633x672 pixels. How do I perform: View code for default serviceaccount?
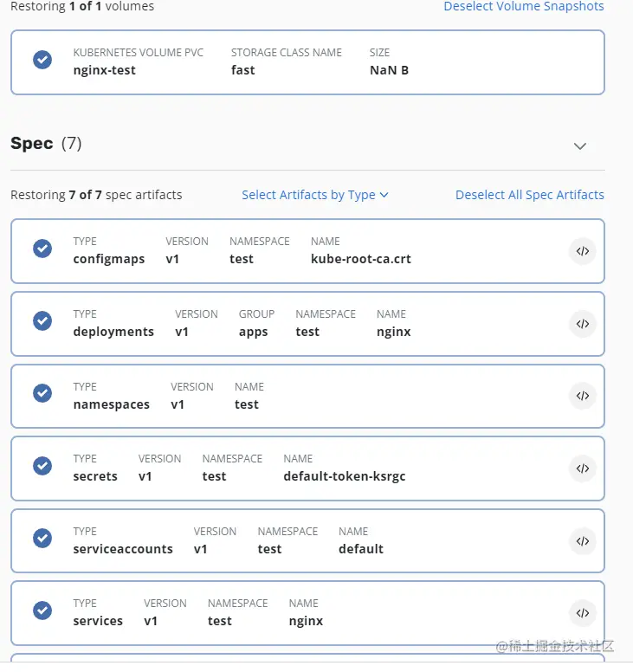pyautogui.click(x=583, y=541)
